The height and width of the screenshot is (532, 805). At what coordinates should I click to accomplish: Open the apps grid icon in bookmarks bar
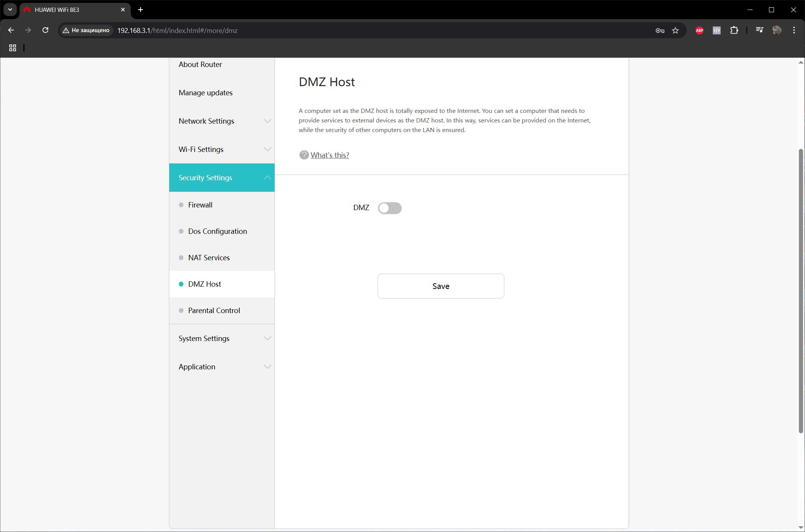click(x=13, y=48)
